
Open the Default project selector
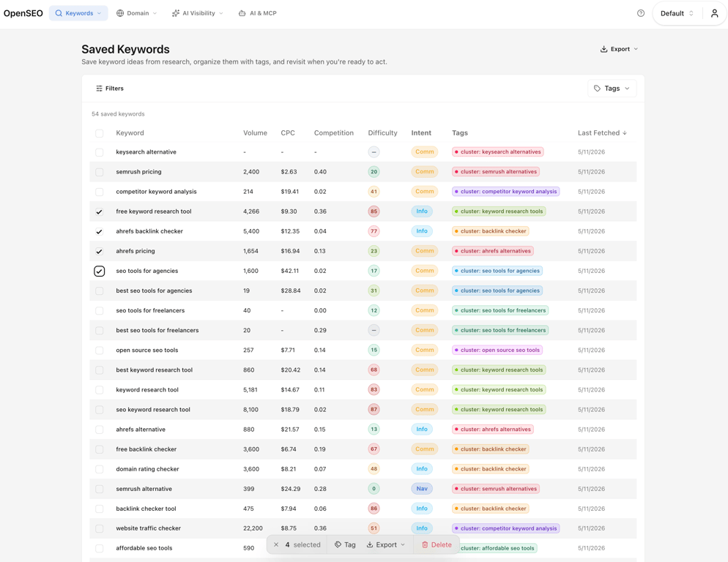(677, 13)
